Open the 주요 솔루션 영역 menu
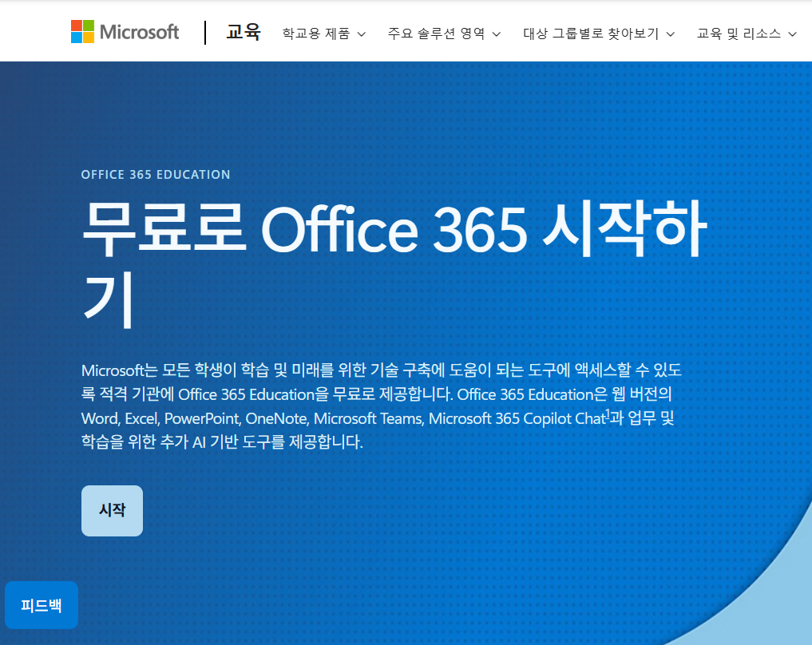812x645 pixels. click(444, 34)
